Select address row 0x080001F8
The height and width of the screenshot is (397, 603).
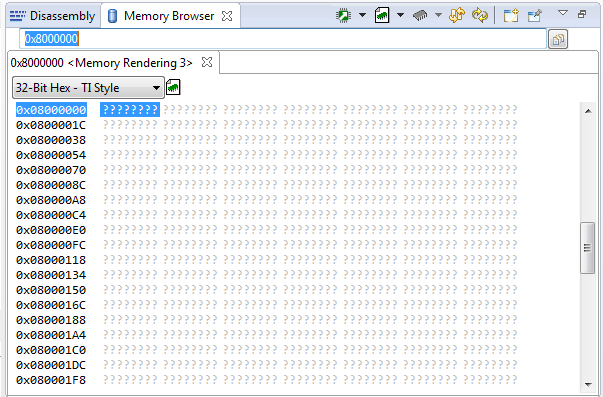click(x=51, y=380)
